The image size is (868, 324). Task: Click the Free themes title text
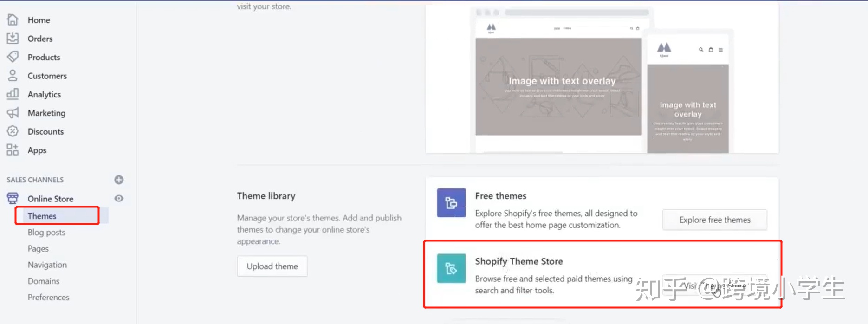[501, 196]
